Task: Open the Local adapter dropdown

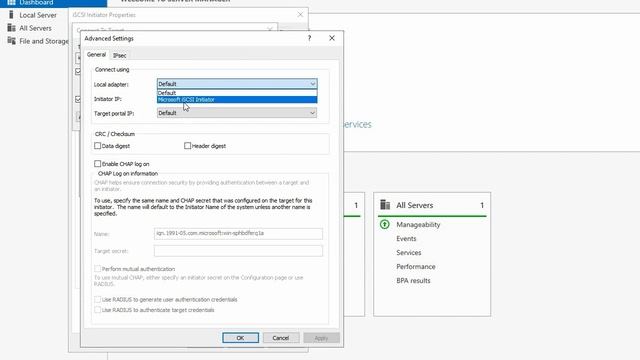Action: pos(237,84)
